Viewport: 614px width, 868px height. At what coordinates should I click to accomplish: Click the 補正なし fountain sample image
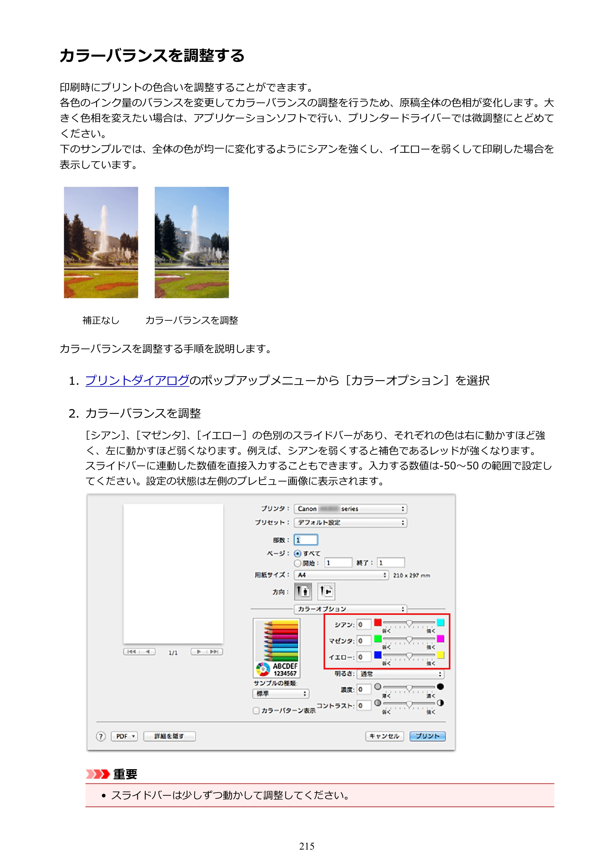pos(101,242)
